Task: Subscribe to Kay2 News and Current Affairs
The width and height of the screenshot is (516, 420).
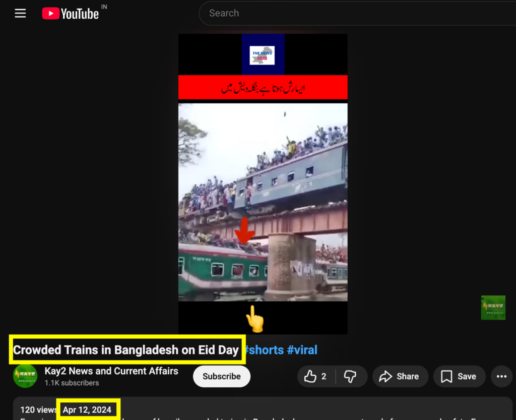Action: tap(221, 376)
